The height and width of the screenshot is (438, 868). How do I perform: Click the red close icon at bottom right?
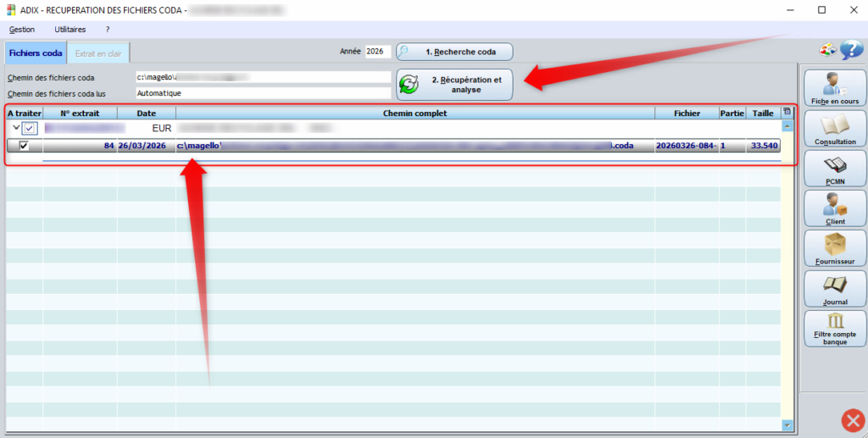click(x=852, y=420)
